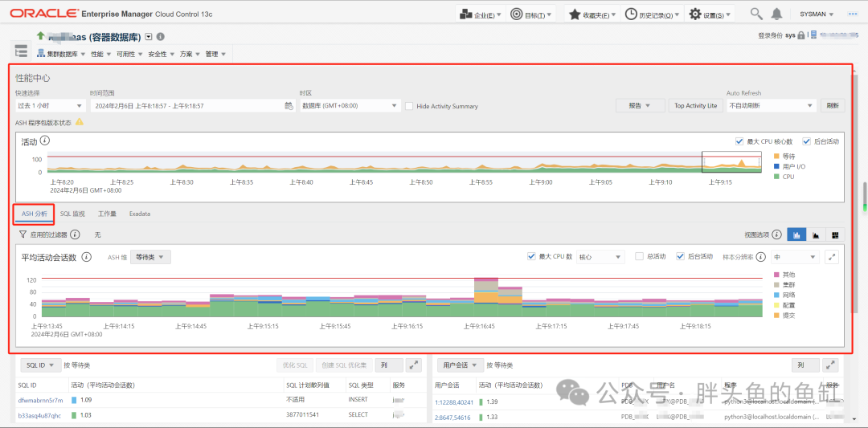
Task: Open the 安全性 menu
Action: click(161, 54)
